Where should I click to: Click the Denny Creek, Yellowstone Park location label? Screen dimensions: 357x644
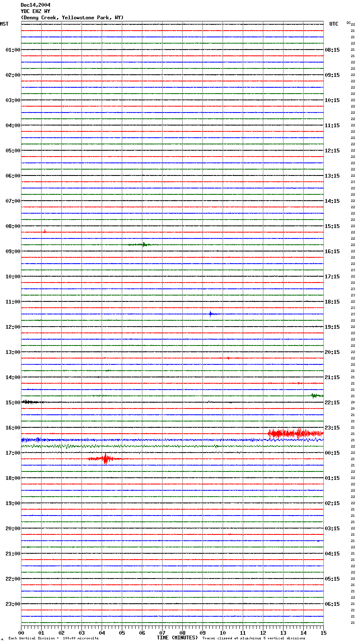point(72,18)
